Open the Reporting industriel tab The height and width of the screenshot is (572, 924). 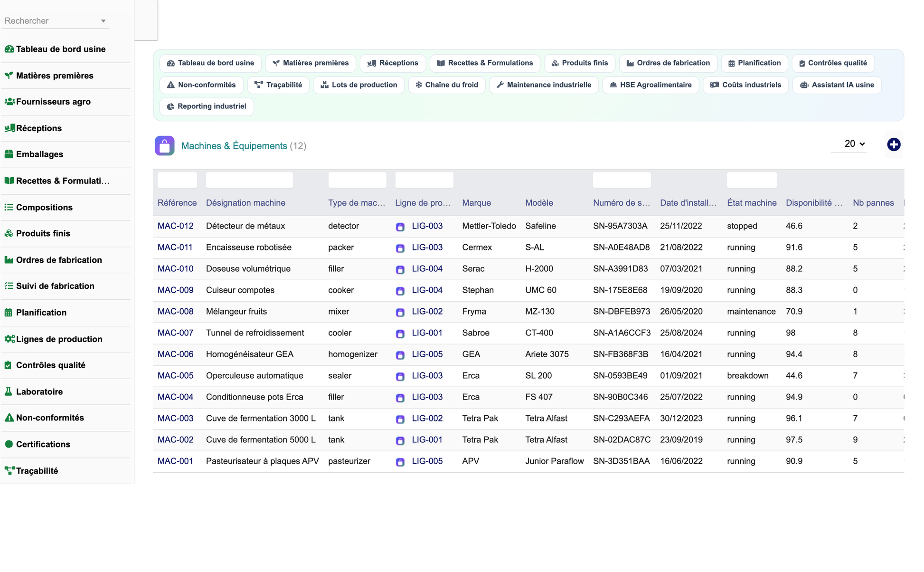pyautogui.click(x=207, y=106)
